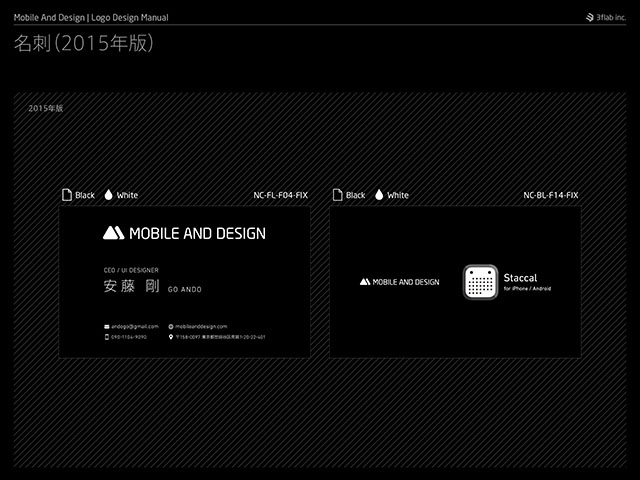Click the small 'MOBILE AND DESIGN' wordmark on back card
The width and height of the screenshot is (640, 480).
click(406, 282)
